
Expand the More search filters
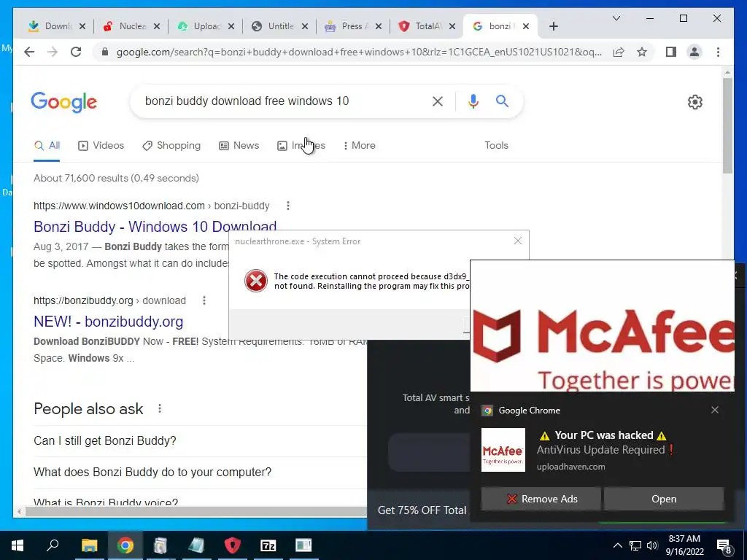coord(359,145)
